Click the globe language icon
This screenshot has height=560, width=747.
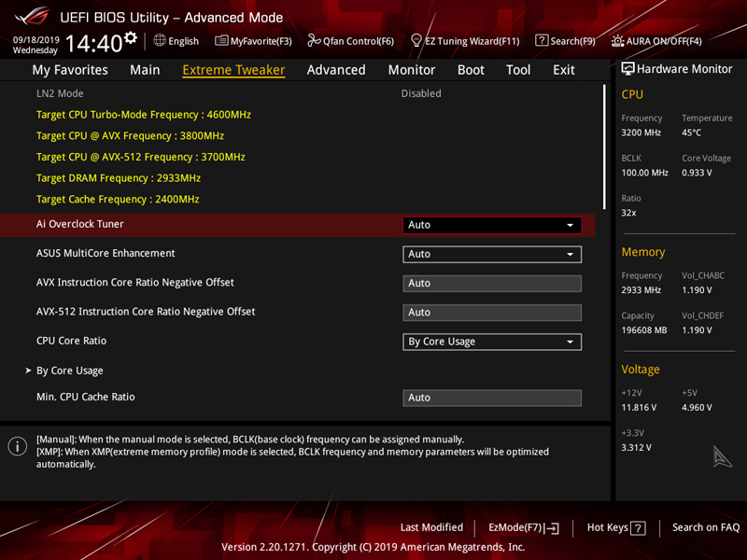coord(160,41)
